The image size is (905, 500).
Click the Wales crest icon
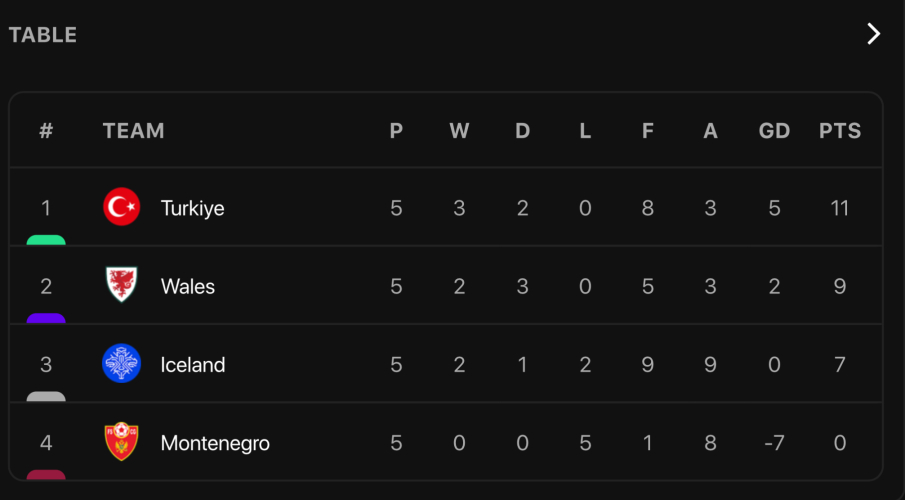tap(121, 286)
